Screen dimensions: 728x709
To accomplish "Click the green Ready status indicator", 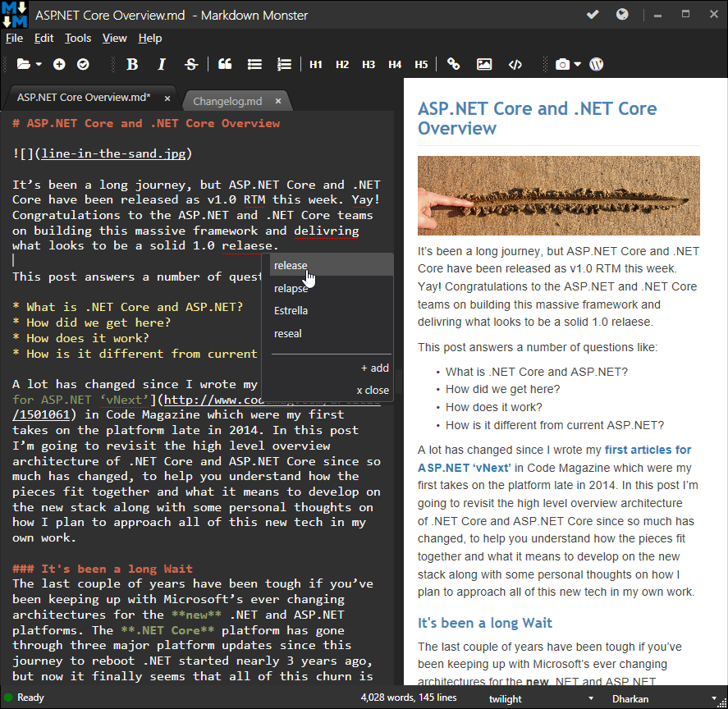I will click(x=8, y=698).
